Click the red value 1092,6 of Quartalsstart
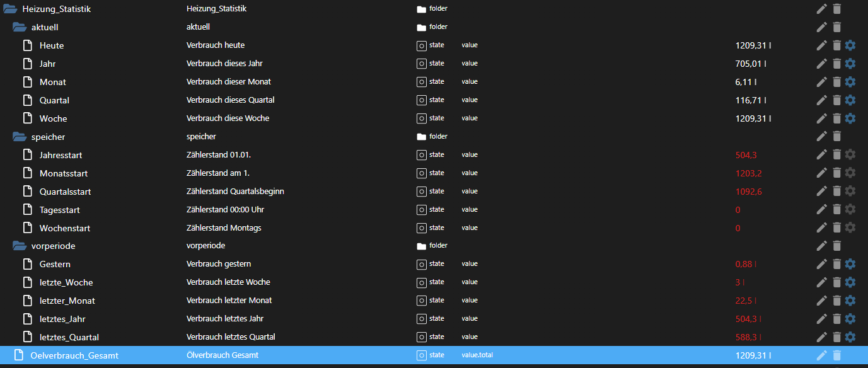Viewport: 868px width, 368px height. [748, 191]
